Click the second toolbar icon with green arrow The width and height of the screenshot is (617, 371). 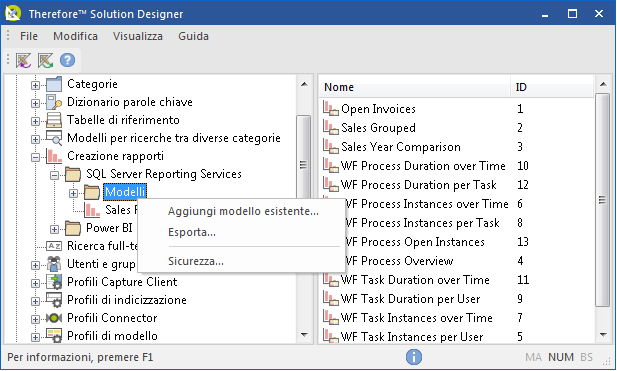(x=45, y=60)
